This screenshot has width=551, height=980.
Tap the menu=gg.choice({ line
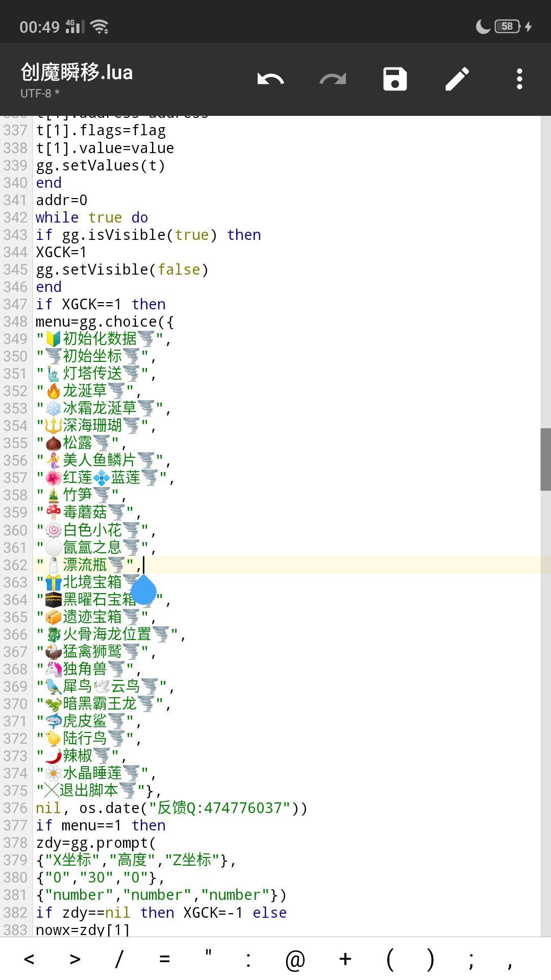[105, 322]
